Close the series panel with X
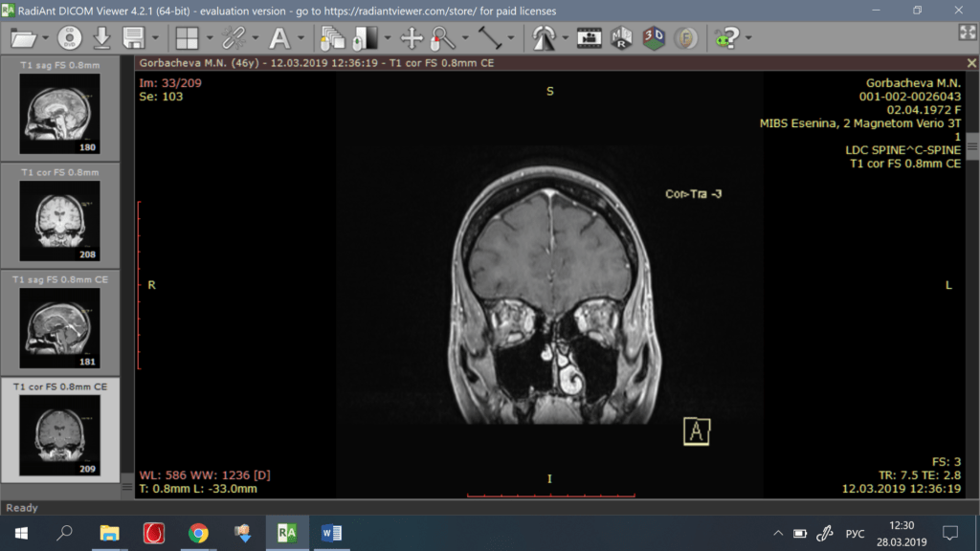The width and height of the screenshot is (980, 551). pos(971,63)
